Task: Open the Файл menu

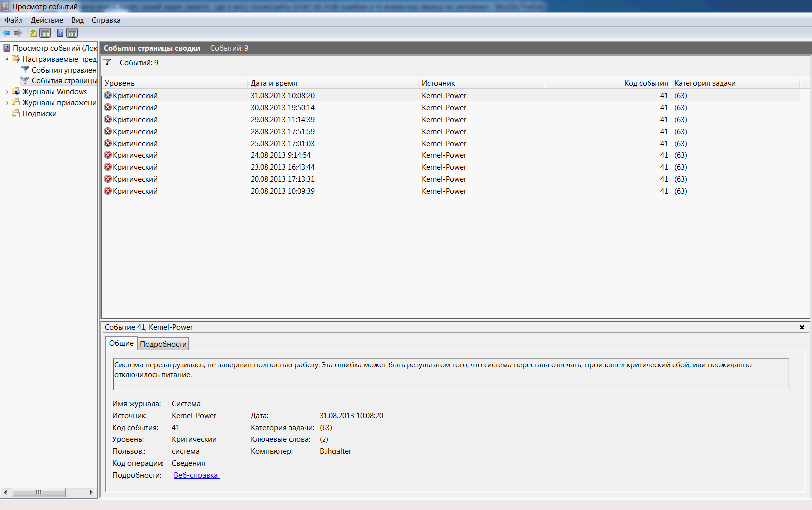Action: pos(14,20)
